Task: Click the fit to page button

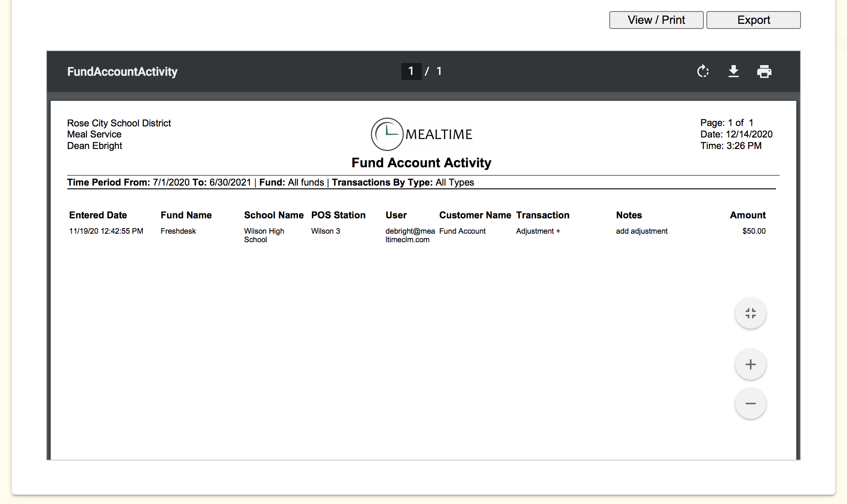Action: pyautogui.click(x=750, y=313)
